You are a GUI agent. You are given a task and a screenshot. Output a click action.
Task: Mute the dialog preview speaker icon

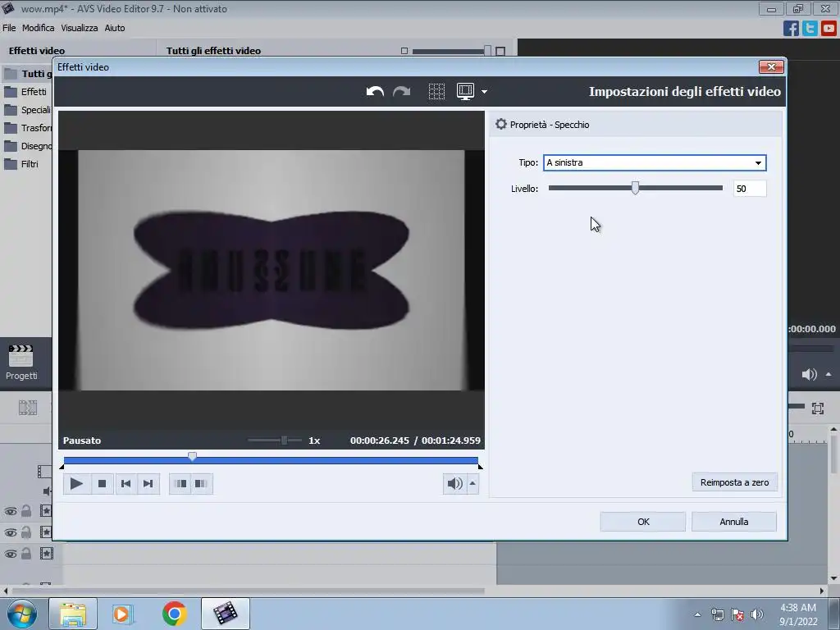(x=454, y=484)
